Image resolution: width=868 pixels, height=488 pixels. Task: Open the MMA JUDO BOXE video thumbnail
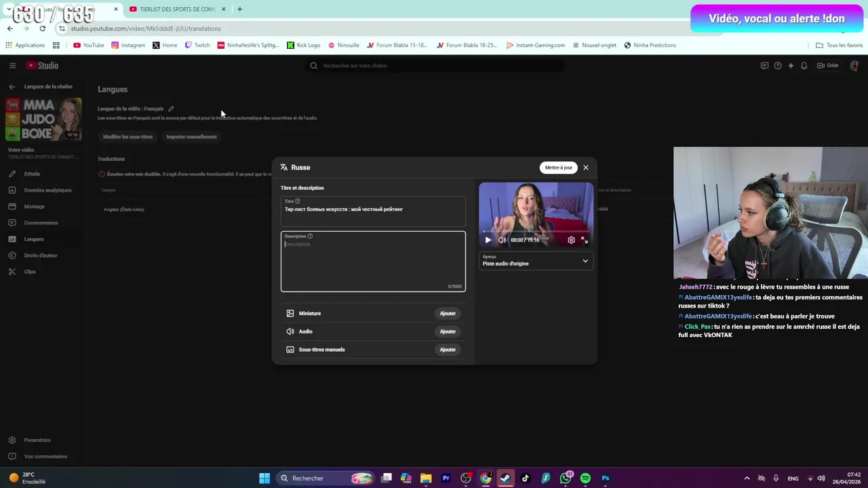[x=43, y=119]
